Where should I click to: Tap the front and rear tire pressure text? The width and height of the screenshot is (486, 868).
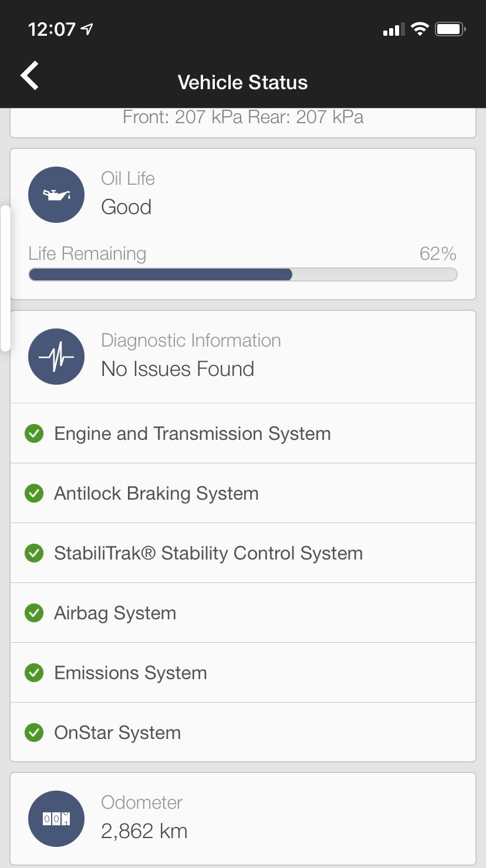point(243,117)
